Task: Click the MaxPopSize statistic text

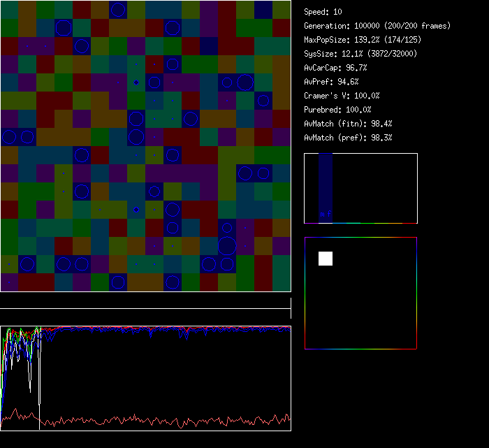Action: [362, 40]
